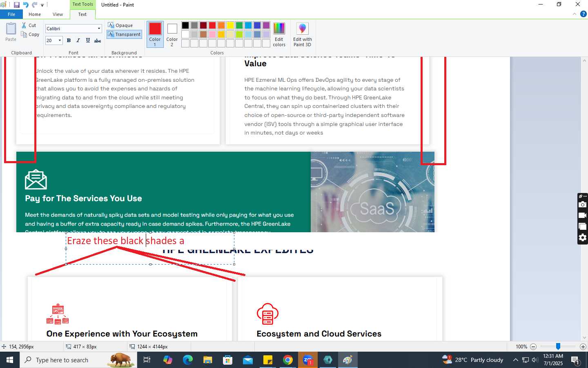Image resolution: width=588 pixels, height=368 pixels.
Task: Click the screen capture camera icon on side panel
Action: 583,204
